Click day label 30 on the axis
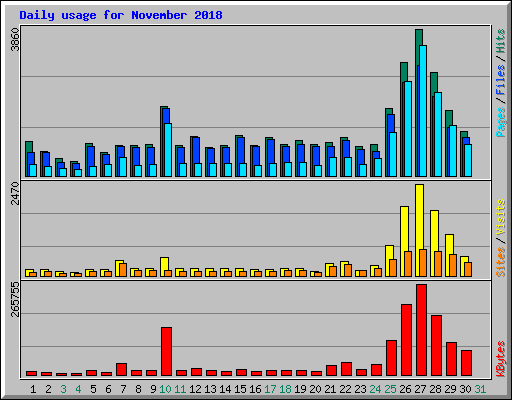The image size is (512, 400). tap(465, 389)
